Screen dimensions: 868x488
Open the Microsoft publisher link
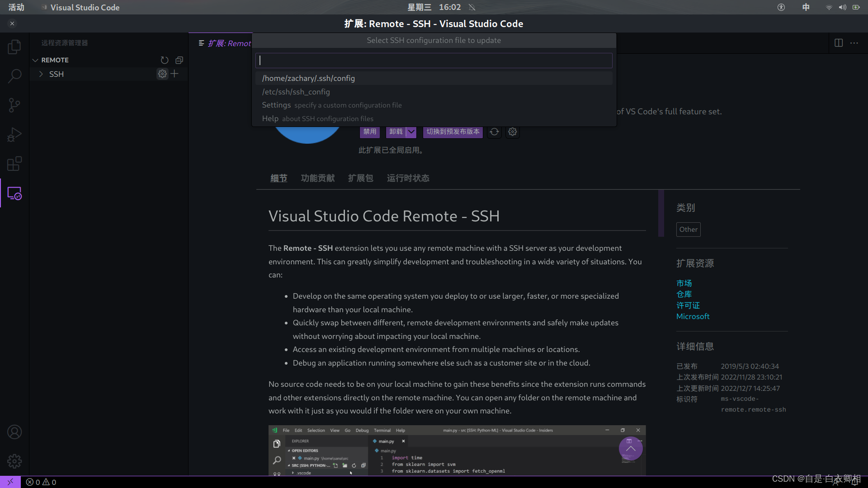tap(693, 316)
